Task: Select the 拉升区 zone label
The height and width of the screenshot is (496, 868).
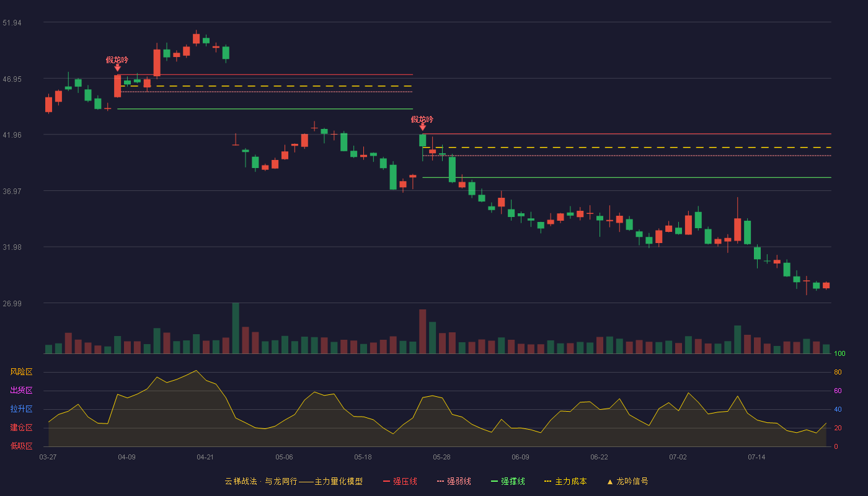Action: point(21,409)
